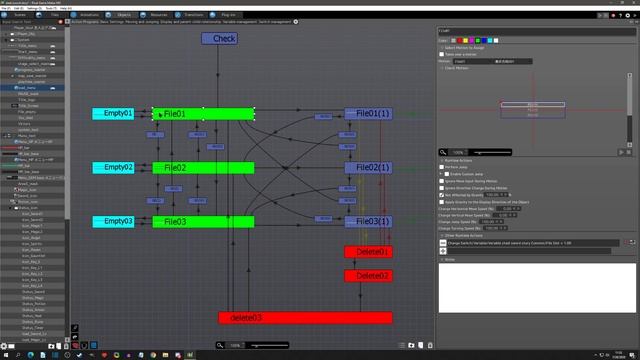Toggle Apply Gravity to Display Direction checkbox

click(442, 202)
